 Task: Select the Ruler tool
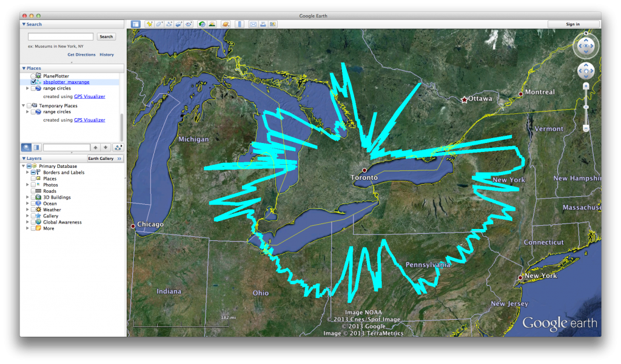click(x=240, y=24)
